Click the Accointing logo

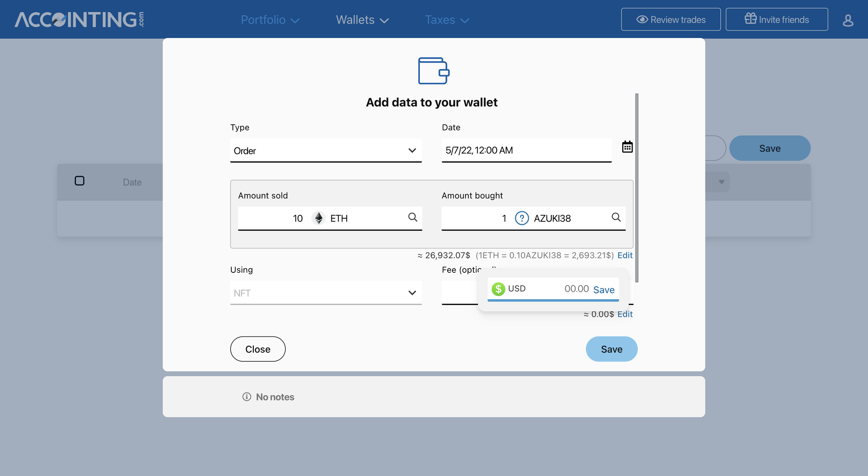(80, 20)
